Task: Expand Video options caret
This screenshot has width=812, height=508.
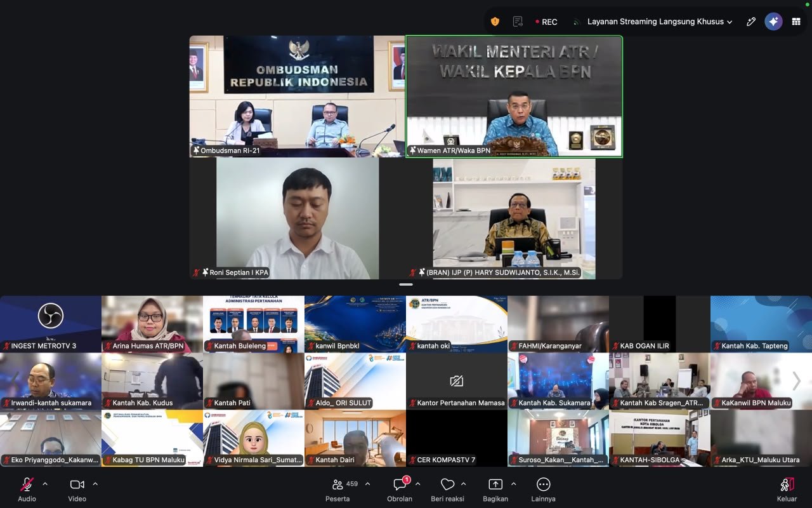Action: 95,484
